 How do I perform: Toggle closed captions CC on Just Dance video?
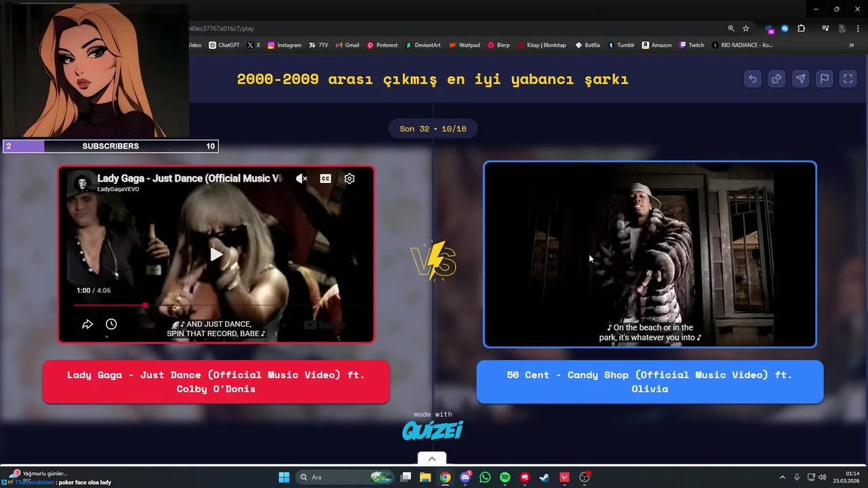click(x=325, y=179)
